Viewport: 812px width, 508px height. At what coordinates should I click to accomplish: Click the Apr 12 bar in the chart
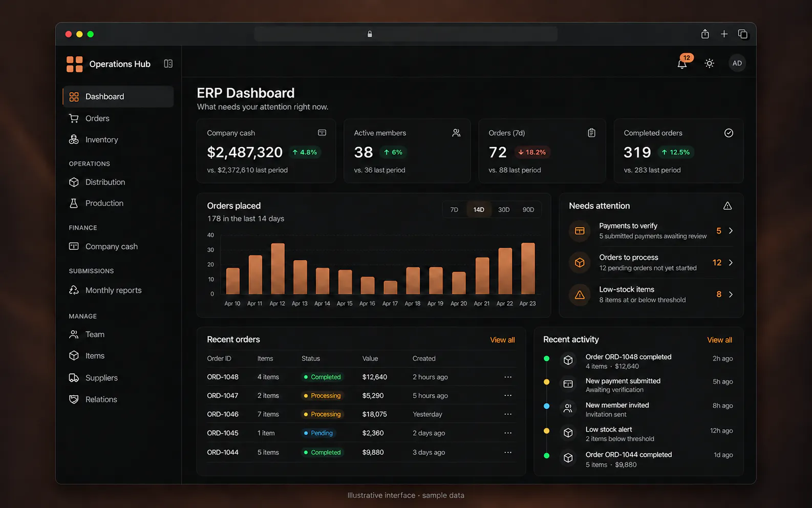click(x=277, y=268)
